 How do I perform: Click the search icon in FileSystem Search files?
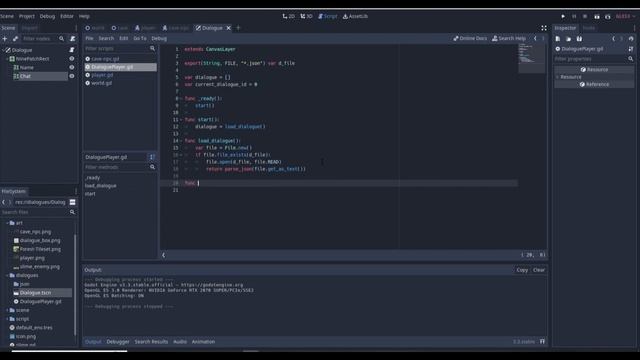click(x=72, y=212)
